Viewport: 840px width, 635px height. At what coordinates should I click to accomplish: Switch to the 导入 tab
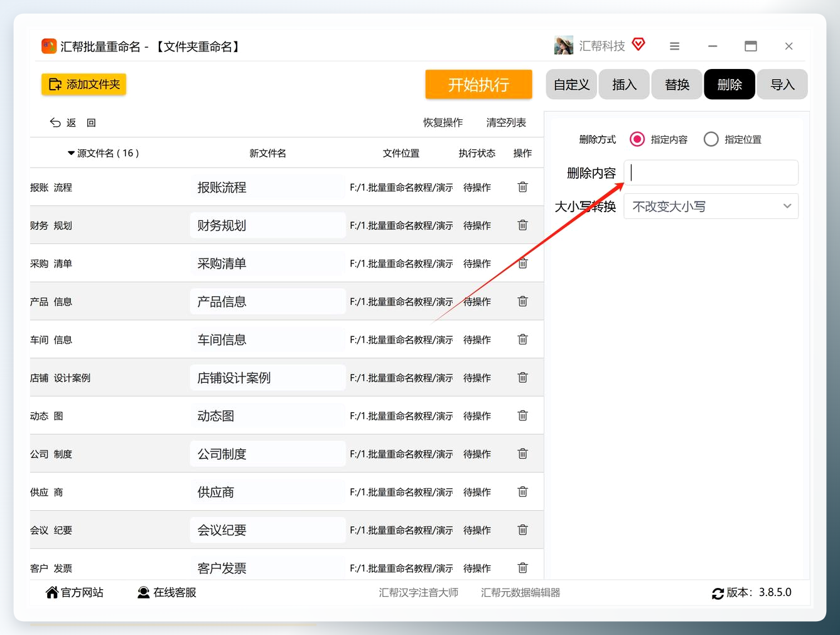782,84
